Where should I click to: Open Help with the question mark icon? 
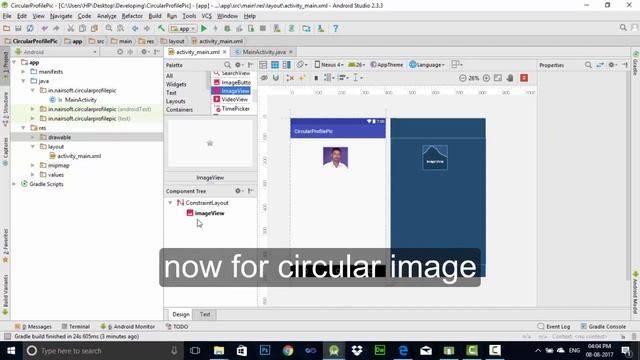click(x=336, y=29)
